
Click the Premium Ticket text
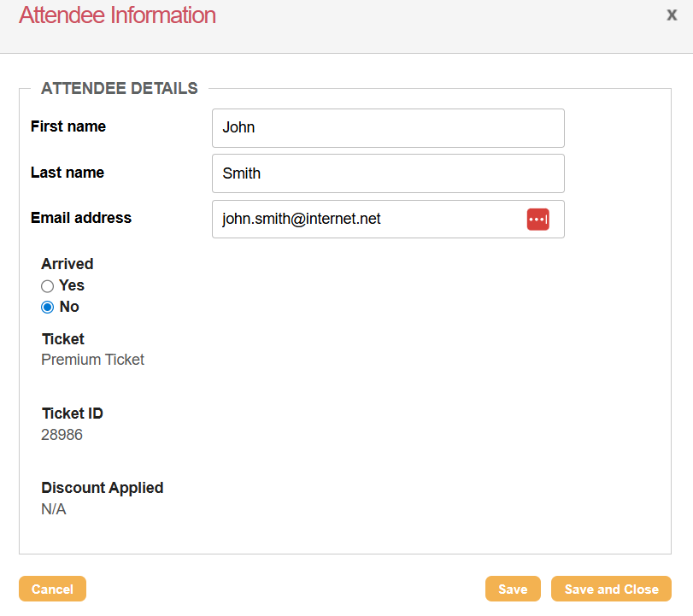93,360
